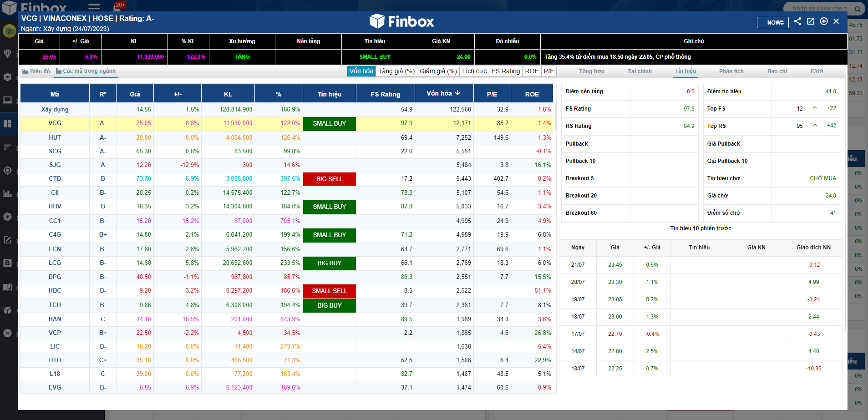Select Tăng giá (%) sort option
This screenshot has width=868, height=420.
tap(396, 71)
